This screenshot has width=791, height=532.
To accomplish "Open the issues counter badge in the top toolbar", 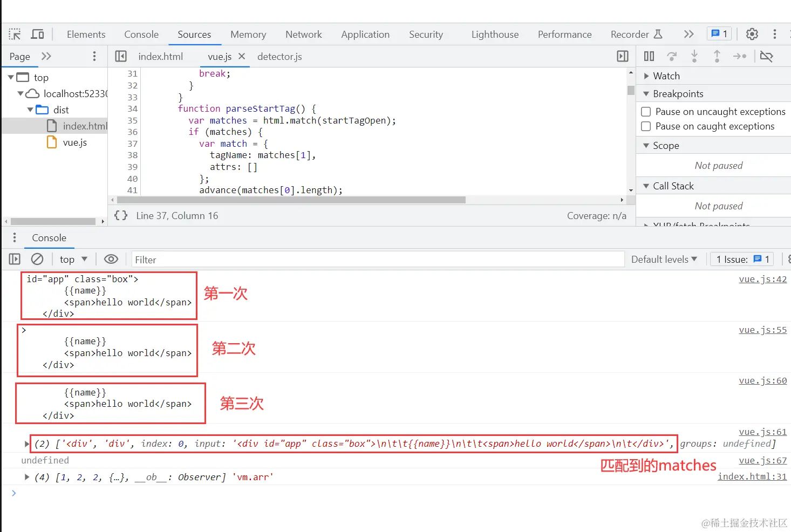I will pyautogui.click(x=719, y=34).
